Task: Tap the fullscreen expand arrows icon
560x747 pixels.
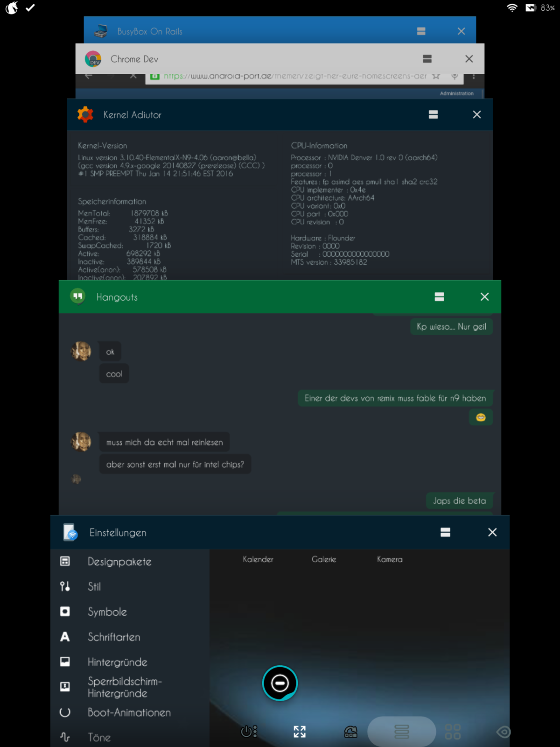Action: pos(300,732)
